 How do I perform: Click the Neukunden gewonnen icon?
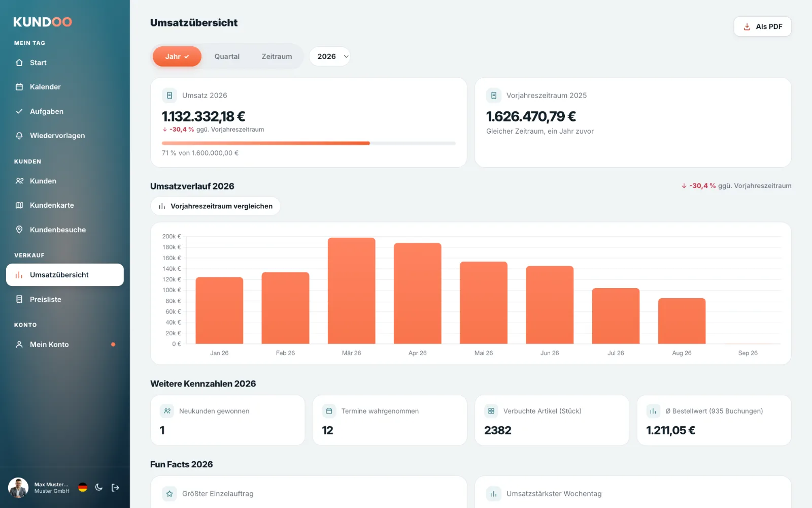[x=167, y=411]
